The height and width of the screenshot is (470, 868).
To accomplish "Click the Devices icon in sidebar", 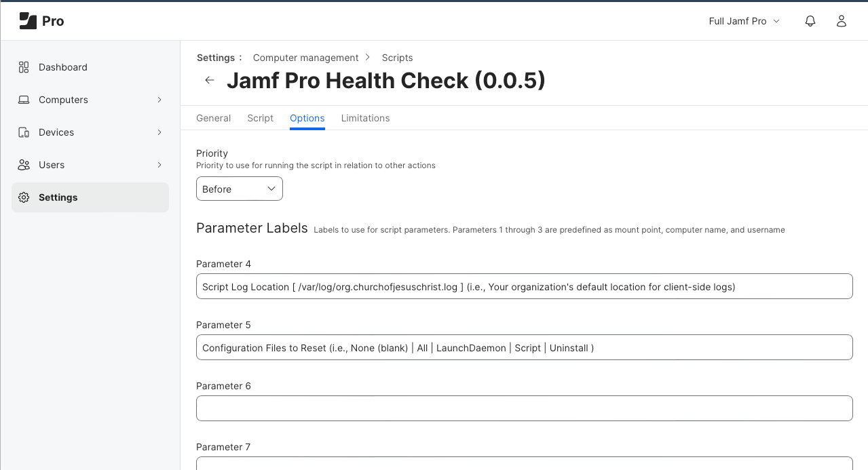I will click(24, 132).
